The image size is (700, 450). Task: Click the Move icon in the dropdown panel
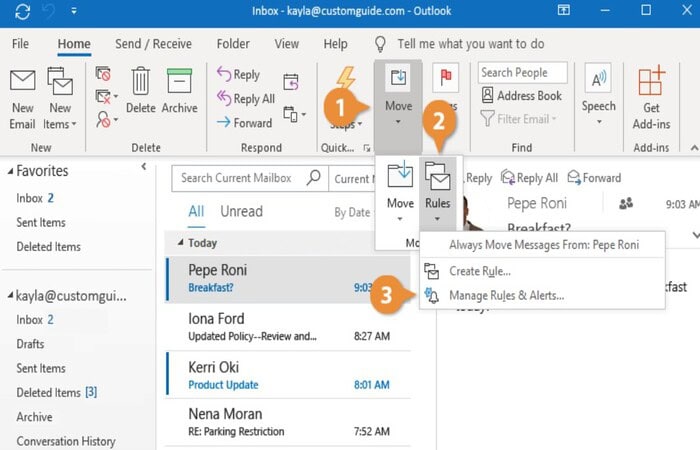[x=400, y=192]
